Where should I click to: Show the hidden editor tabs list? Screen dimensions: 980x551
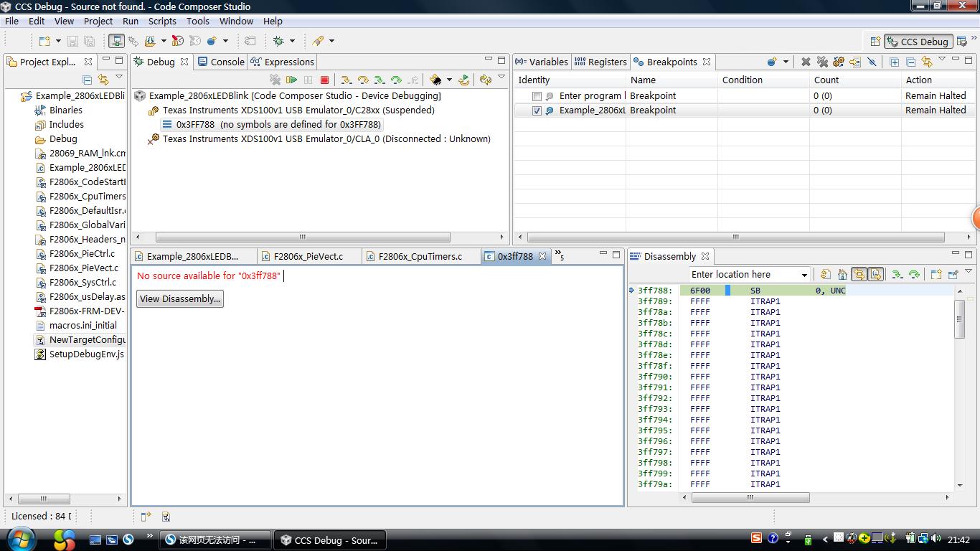(x=560, y=256)
